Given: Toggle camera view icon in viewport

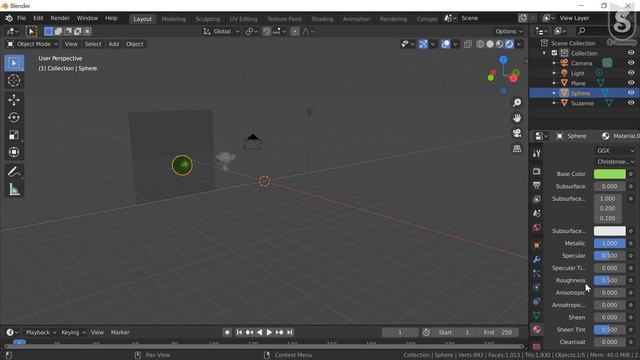Looking at the screenshot, I should click(x=517, y=133).
